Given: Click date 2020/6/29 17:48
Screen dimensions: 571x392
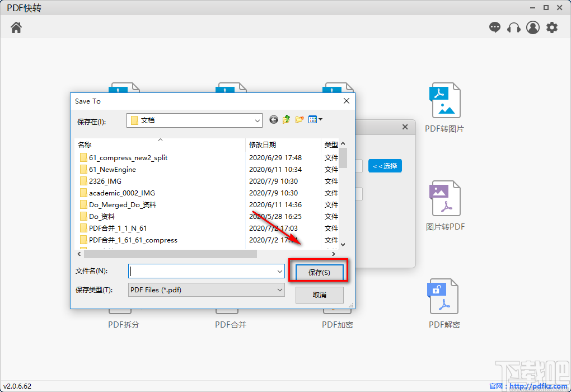Looking at the screenshot, I should point(275,158).
